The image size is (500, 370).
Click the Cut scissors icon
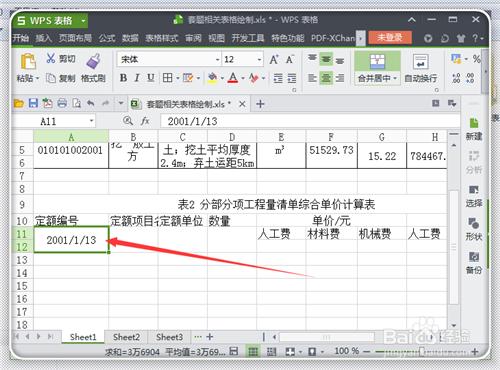[51, 58]
